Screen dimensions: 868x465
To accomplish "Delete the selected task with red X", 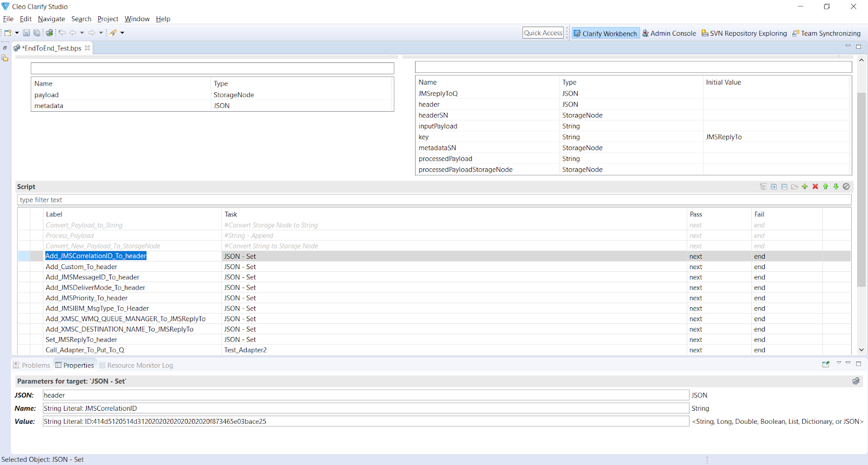I will point(815,187).
